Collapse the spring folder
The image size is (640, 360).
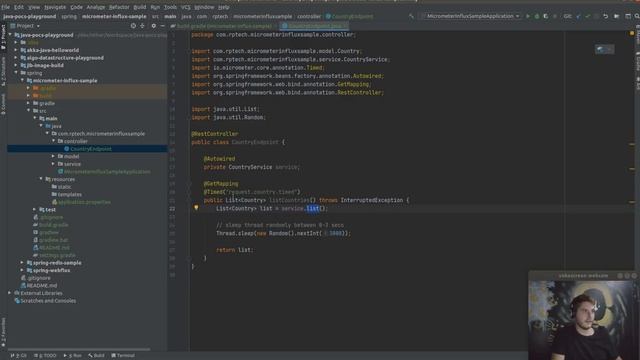16,73
